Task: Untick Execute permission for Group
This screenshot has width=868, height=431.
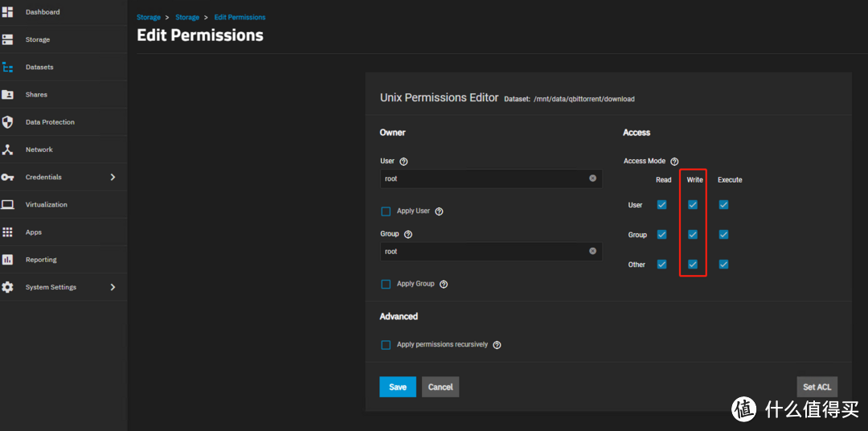Action: tap(723, 235)
